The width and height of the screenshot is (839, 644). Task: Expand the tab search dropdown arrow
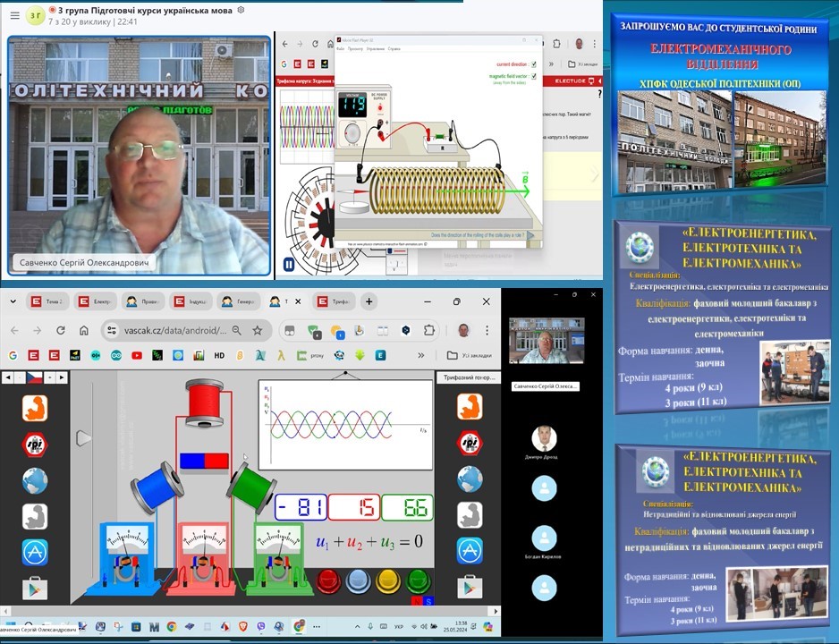pos(13,301)
